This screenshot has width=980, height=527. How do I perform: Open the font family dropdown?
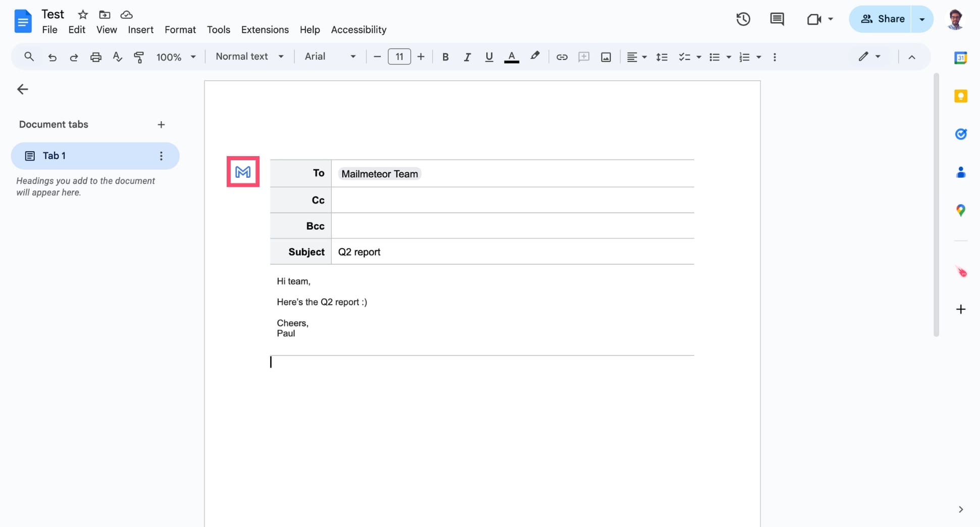[329, 57]
